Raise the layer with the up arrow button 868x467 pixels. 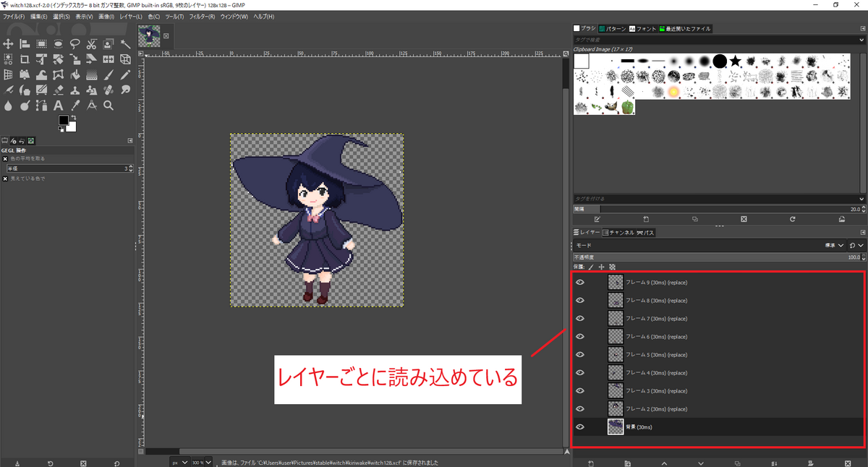pos(664,463)
